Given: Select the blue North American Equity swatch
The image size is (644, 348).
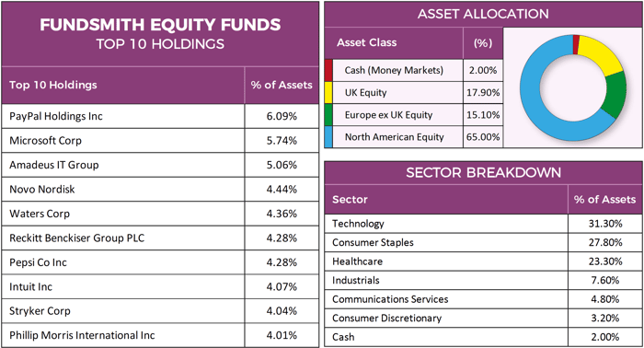Looking at the screenshot, I should (x=328, y=137).
